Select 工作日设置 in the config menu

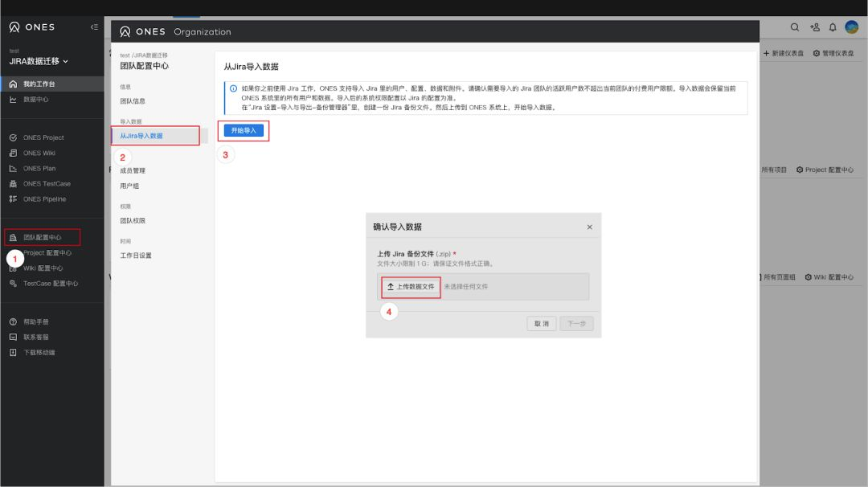[x=136, y=256]
